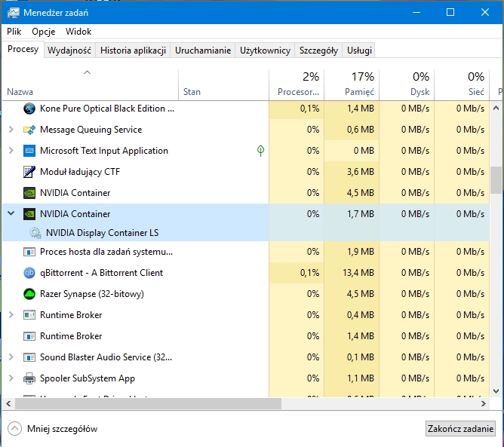This screenshot has height=447, width=504.
Task: Select Spooler SubSystem App row name
Action: click(88, 378)
